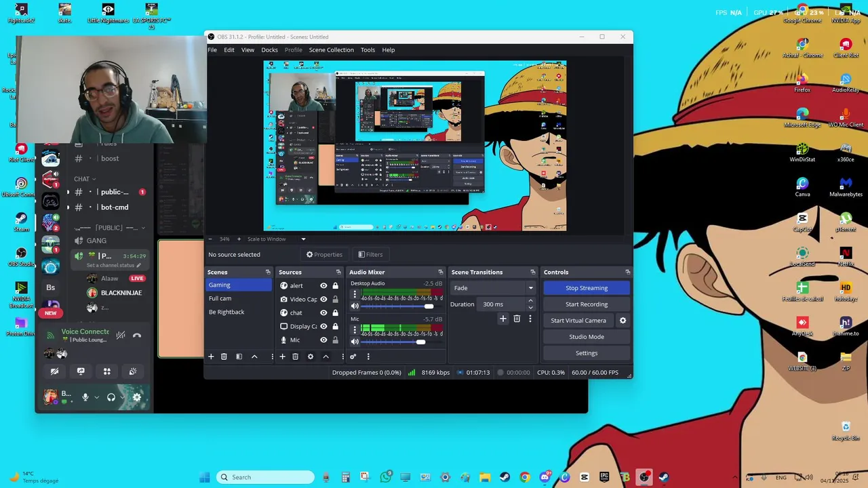Hide the chat source
This screenshot has height=488, width=868.
tap(323, 313)
